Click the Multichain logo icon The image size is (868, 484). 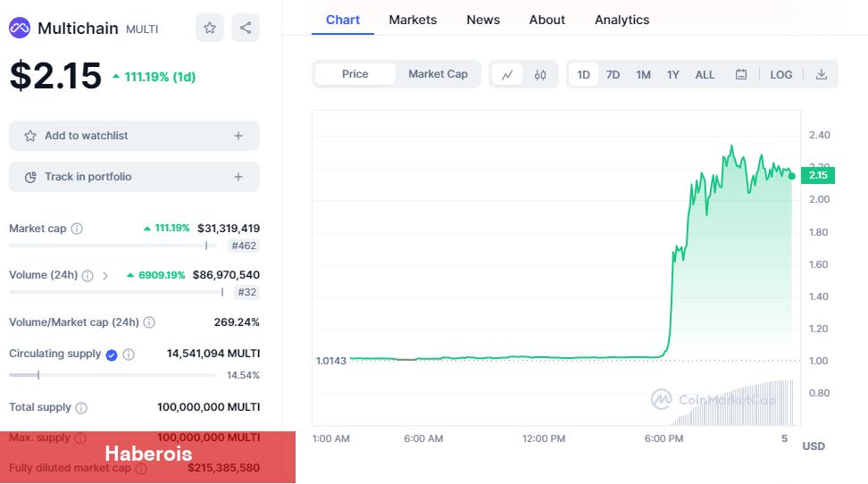(20, 28)
